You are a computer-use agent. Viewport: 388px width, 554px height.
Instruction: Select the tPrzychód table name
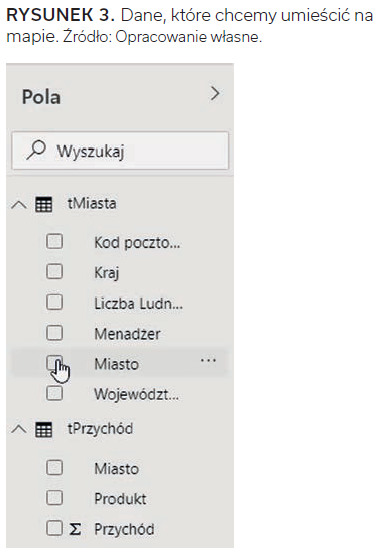100,429
